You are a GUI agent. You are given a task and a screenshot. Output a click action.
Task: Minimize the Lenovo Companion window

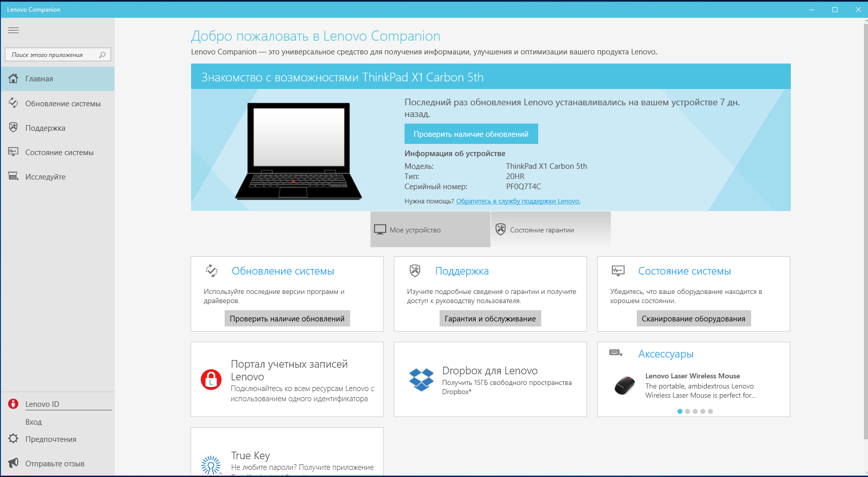812,10
